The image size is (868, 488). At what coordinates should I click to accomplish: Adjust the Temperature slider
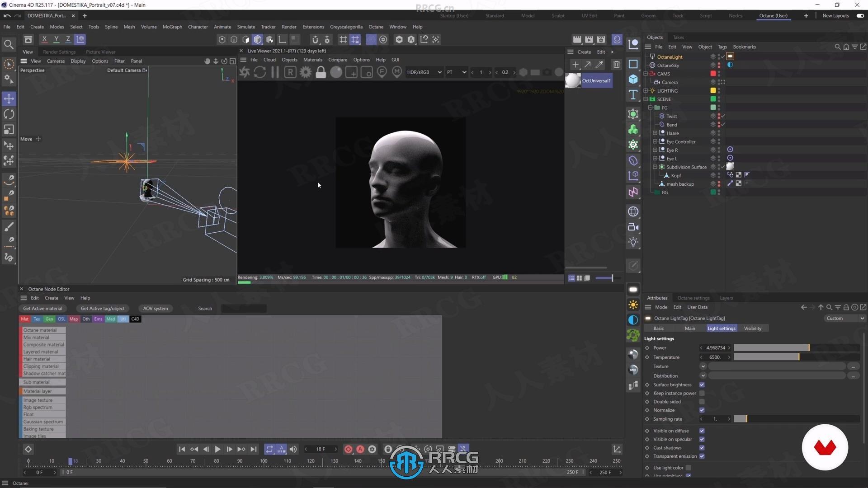(797, 357)
